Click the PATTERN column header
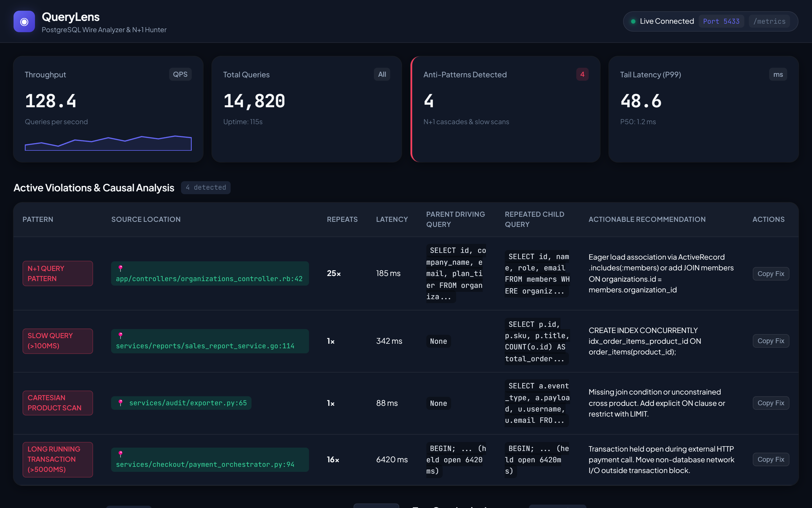 [x=37, y=219]
